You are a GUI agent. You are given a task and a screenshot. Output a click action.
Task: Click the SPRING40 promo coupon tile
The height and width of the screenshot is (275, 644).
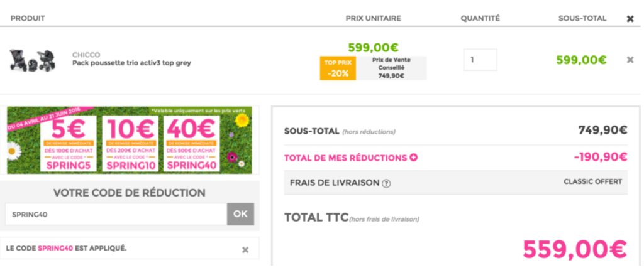tap(191, 143)
